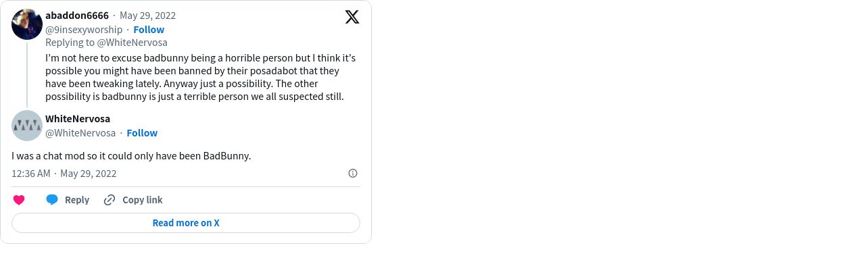868x258 pixels.
Task: Follow the @9insexyworship account
Action: click(149, 30)
